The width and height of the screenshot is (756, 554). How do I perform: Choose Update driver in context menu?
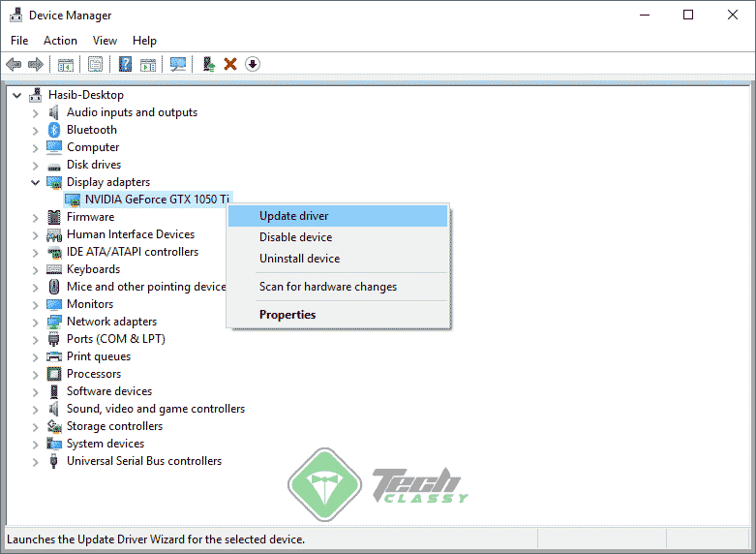tap(338, 216)
